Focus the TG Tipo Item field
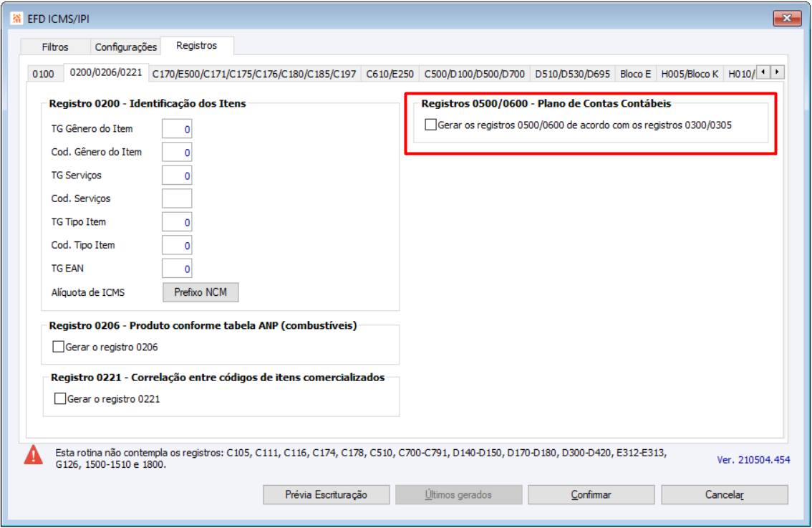812x528 pixels. tap(177, 222)
